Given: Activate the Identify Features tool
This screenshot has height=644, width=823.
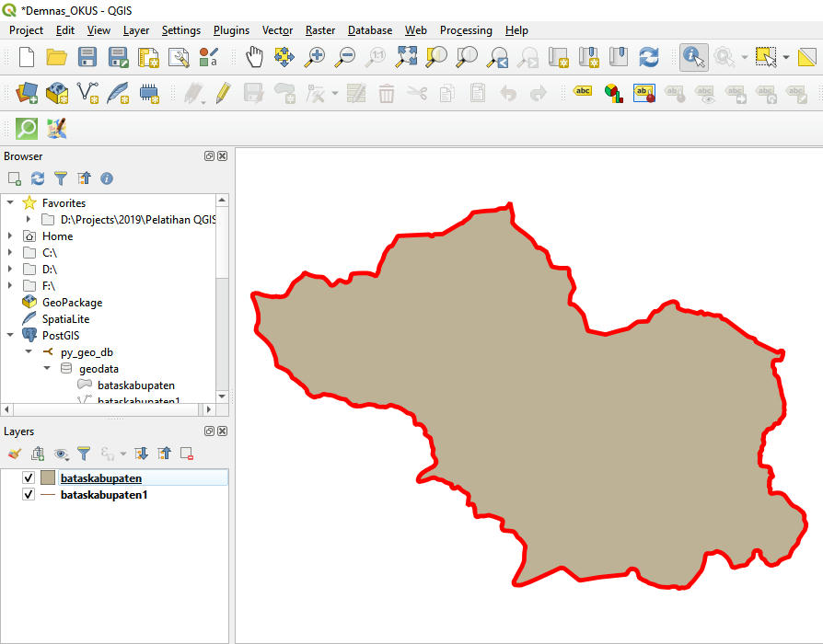Looking at the screenshot, I should [x=694, y=57].
